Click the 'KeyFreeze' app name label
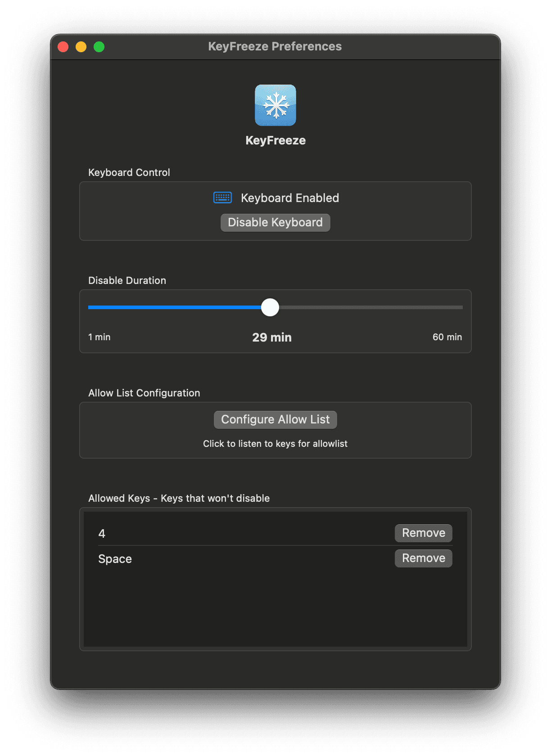 point(275,140)
